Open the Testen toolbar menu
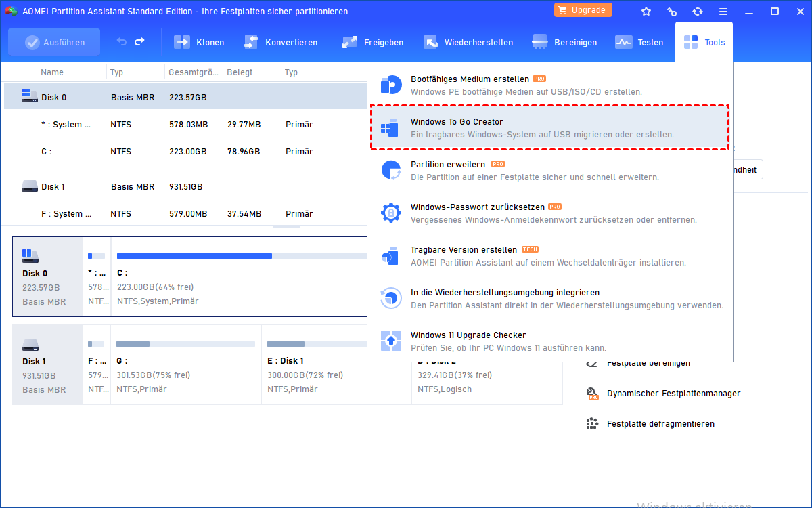 [639, 42]
